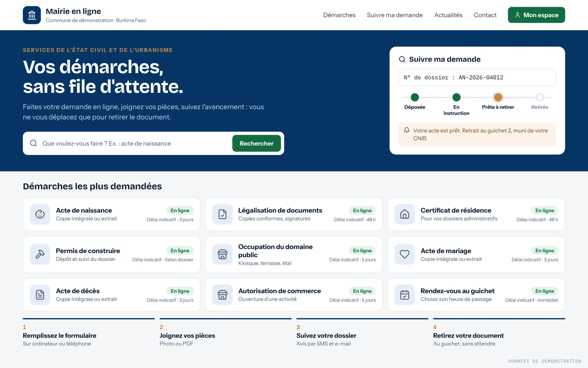Click the "Retirez votre document" step
Image resolution: width=588 pixels, height=368 pixels.
[x=469, y=336]
